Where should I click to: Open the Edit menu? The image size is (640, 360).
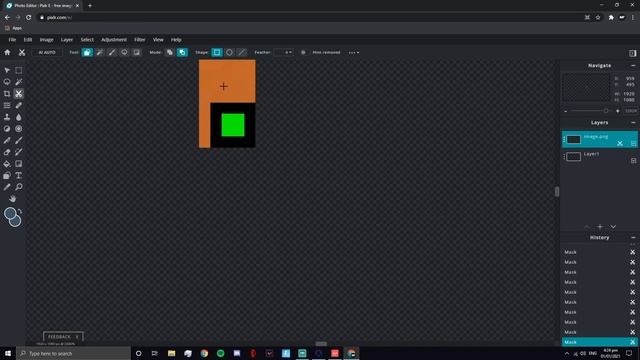point(28,40)
